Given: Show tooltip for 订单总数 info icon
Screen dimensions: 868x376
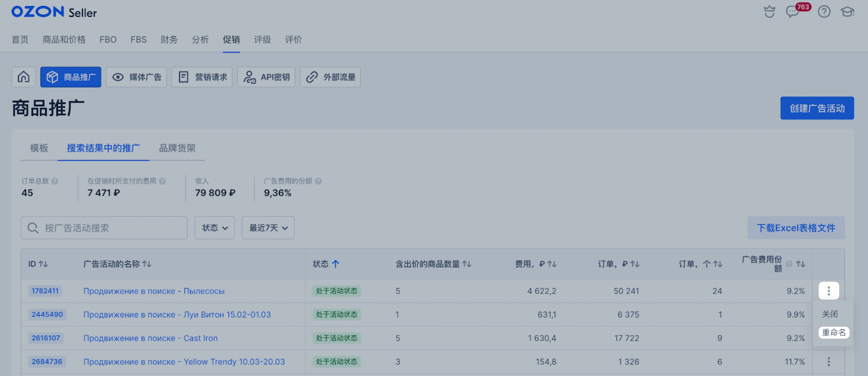Looking at the screenshot, I should coord(55,181).
